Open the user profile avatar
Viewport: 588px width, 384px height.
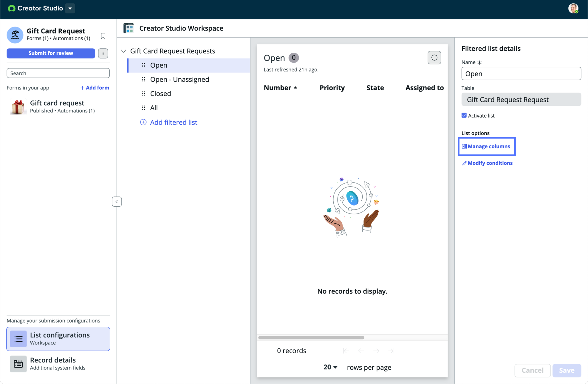[x=573, y=8]
